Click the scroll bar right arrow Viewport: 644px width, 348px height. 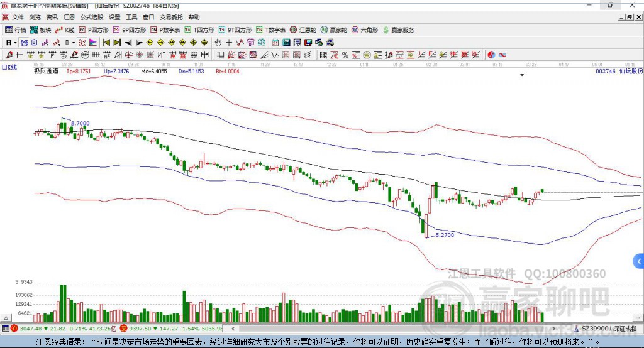click(x=553, y=329)
